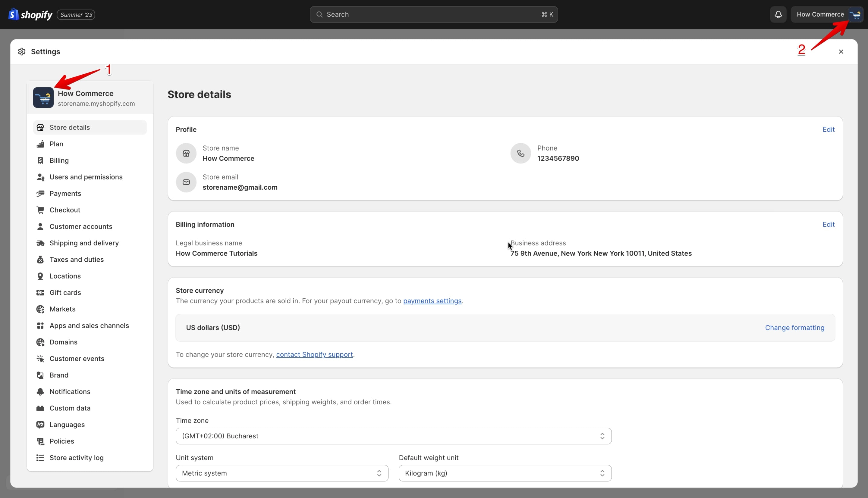868x498 pixels.
Task: Click the Customer accounts person icon
Action: point(40,226)
